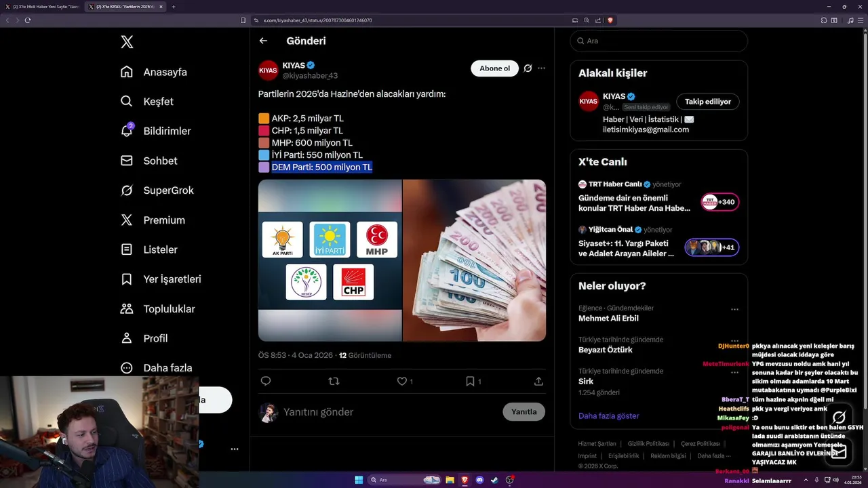Open the Windows Start menu
The width and height of the screenshot is (868, 488).
click(x=359, y=480)
